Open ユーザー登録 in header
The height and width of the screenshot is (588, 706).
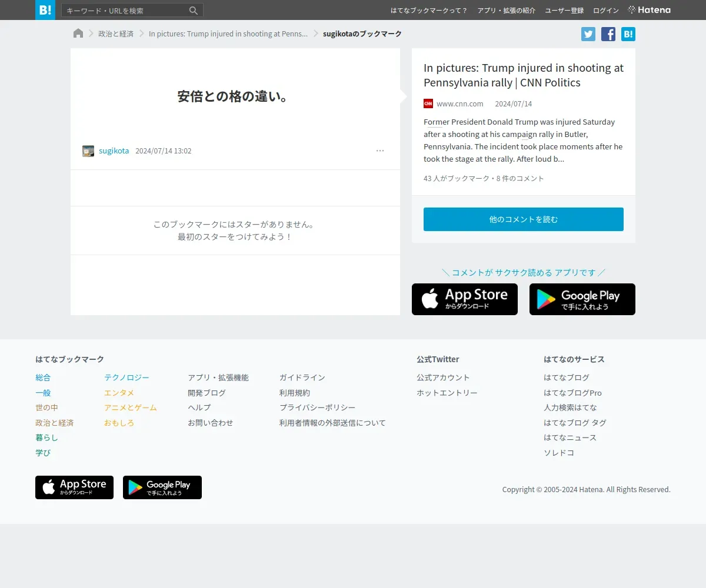click(x=564, y=11)
